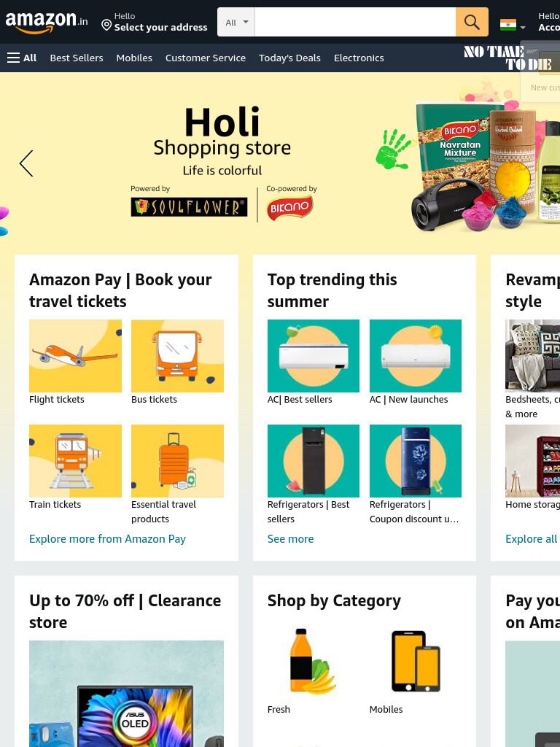Open the ASUS OLED clearance store image
The width and height of the screenshot is (560, 747).
tap(126, 694)
